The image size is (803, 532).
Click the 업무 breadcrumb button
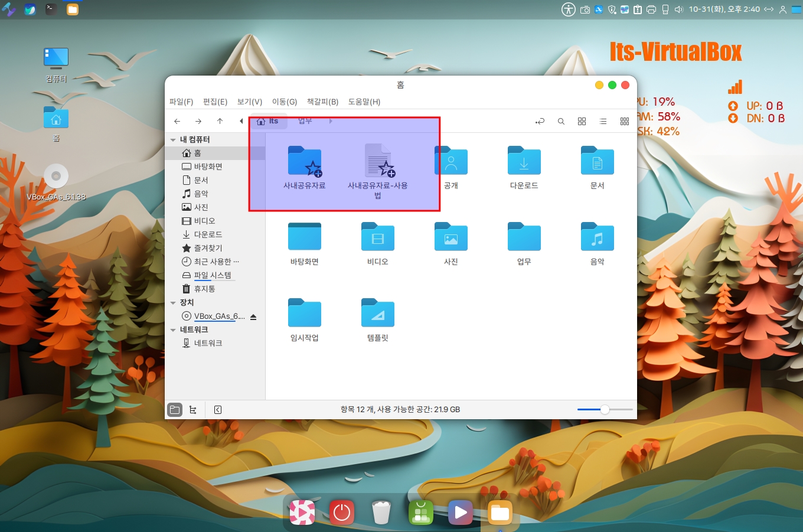point(305,121)
